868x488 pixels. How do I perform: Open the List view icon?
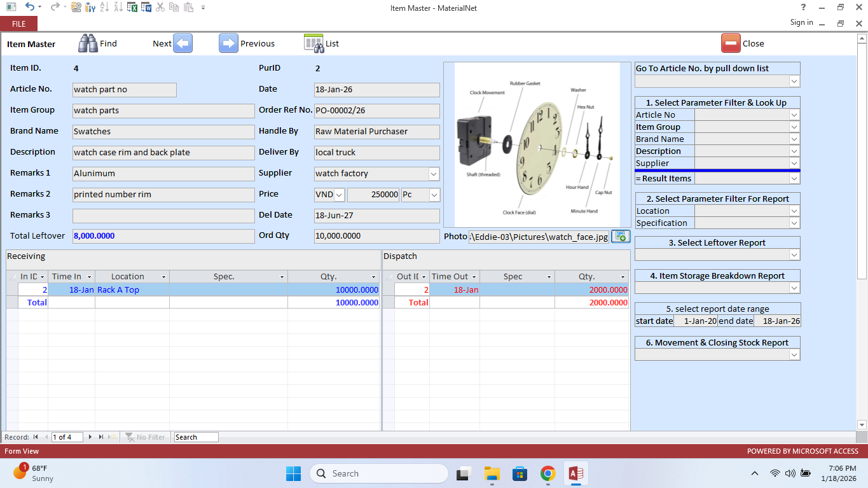point(313,43)
